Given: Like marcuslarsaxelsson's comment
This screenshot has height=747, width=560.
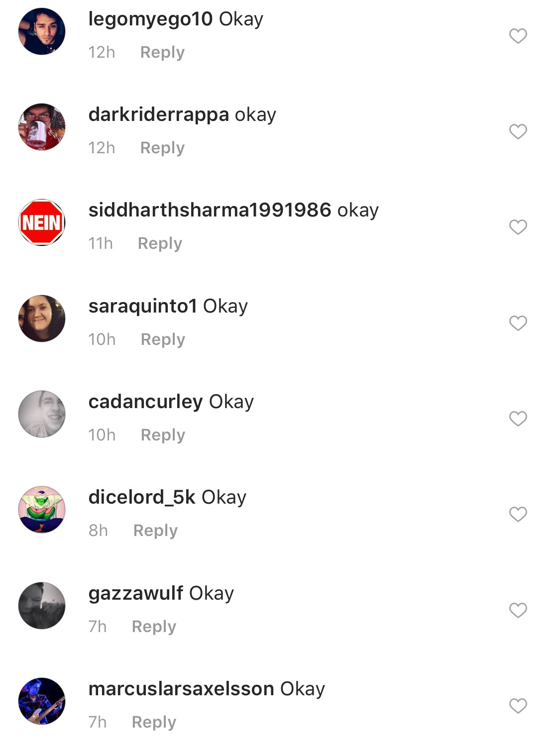Looking at the screenshot, I should (518, 706).
